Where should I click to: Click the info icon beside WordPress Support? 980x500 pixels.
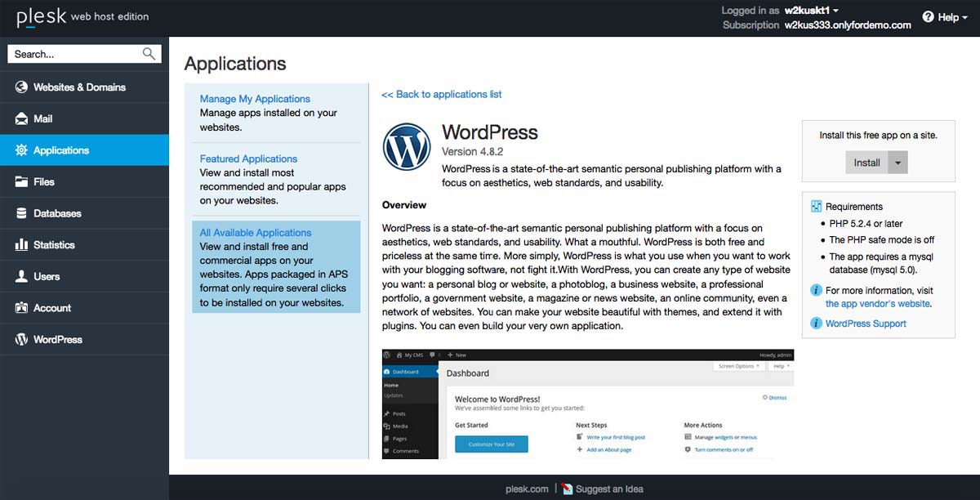[816, 324]
